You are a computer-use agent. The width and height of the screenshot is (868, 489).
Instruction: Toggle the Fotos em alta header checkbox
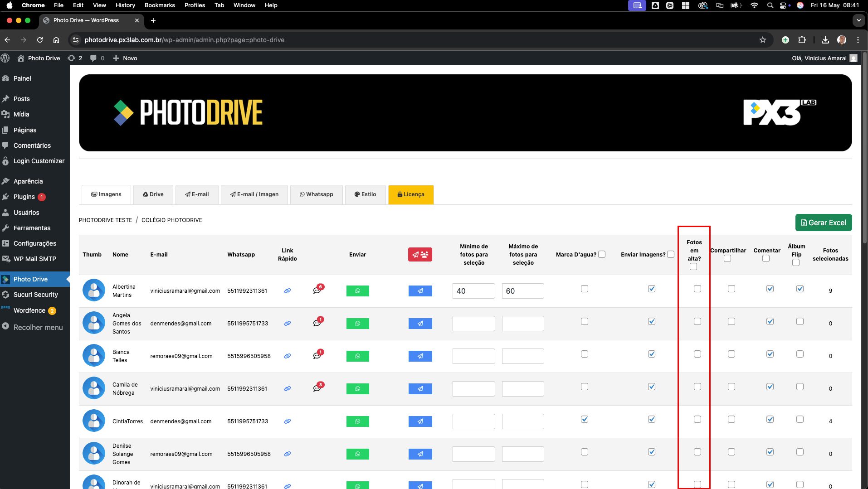693,267
